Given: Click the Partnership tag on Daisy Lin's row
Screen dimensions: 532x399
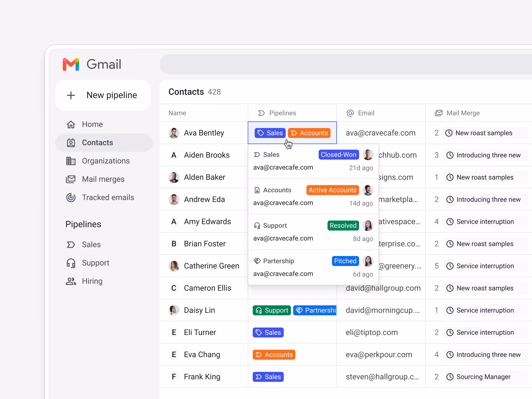Looking at the screenshot, I should coord(315,310).
